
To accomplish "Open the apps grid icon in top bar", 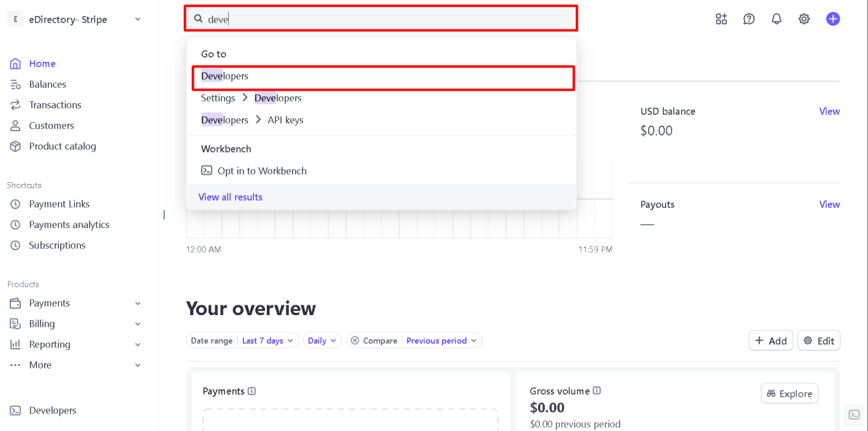I will click(721, 19).
